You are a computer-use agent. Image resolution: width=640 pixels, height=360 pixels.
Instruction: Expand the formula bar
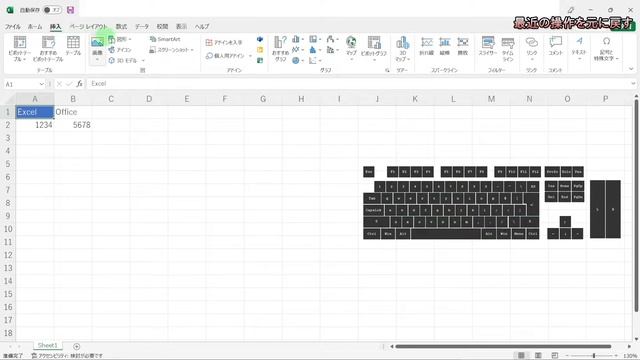point(633,84)
